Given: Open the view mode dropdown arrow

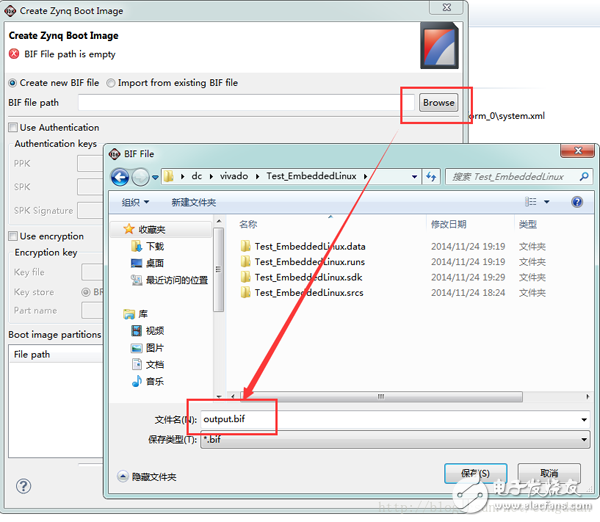Looking at the screenshot, I should coord(546,202).
